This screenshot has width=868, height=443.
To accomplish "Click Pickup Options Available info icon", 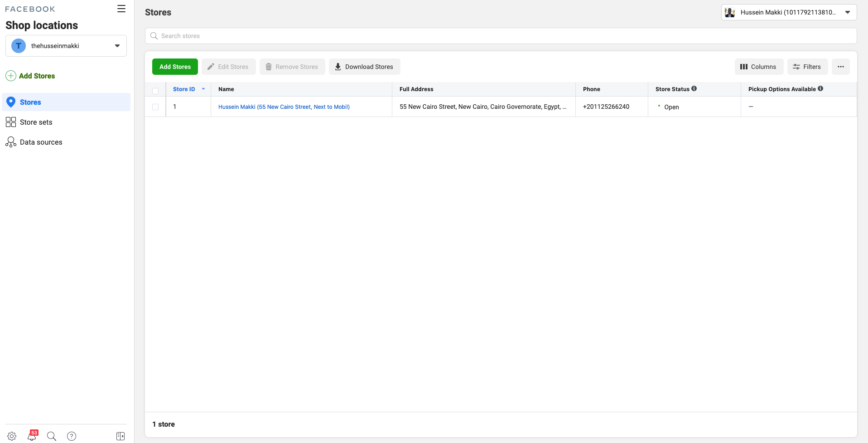I will (x=820, y=89).
